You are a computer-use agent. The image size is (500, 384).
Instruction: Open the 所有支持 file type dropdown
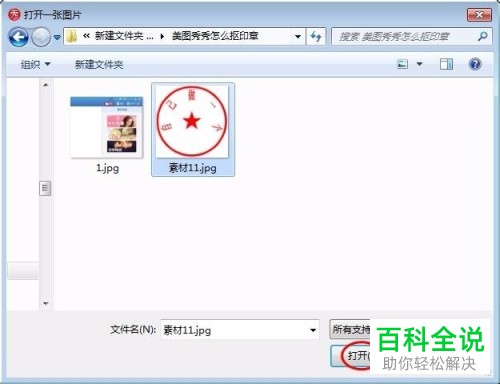click(350, 329)
